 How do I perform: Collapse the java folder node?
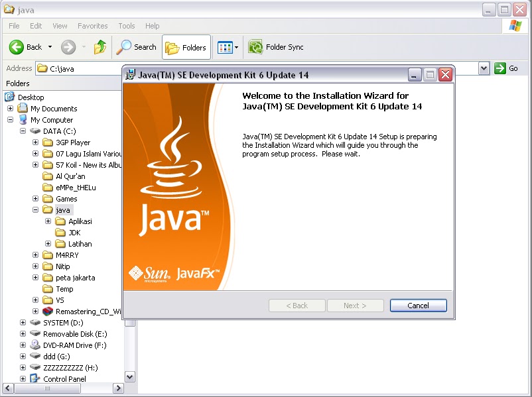[x=35, y=210]
